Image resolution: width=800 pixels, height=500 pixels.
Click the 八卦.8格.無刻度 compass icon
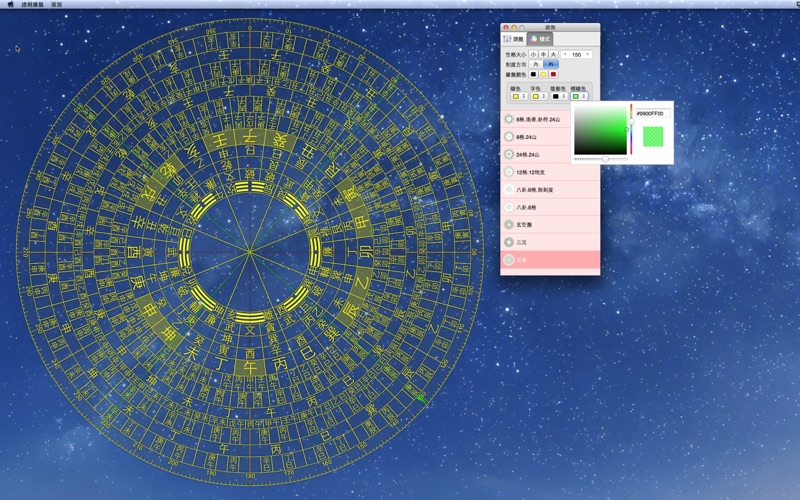(509, 190)
